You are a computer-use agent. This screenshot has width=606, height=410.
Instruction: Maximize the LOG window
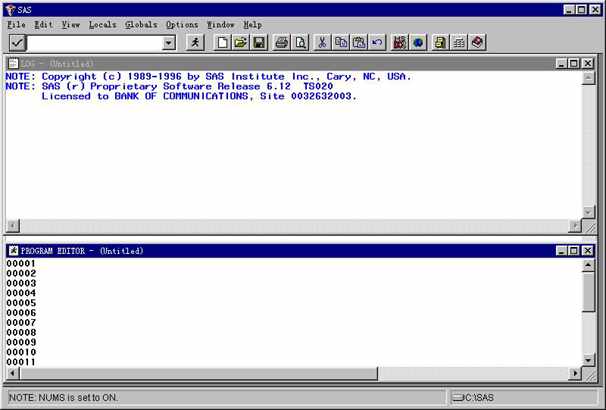574,63
